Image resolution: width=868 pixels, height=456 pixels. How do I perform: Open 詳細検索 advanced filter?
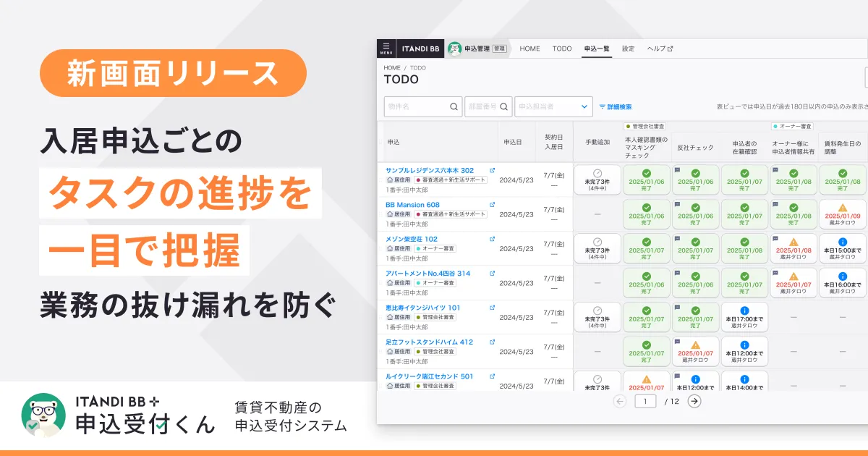coord(616,106)
